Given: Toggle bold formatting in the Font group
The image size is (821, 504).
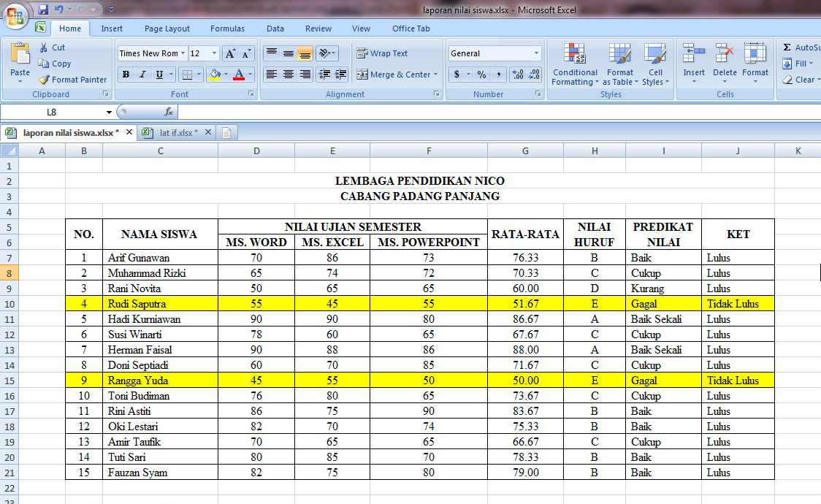Looking at the screenshot, I should pyautogui.click(x=126, y=75).
